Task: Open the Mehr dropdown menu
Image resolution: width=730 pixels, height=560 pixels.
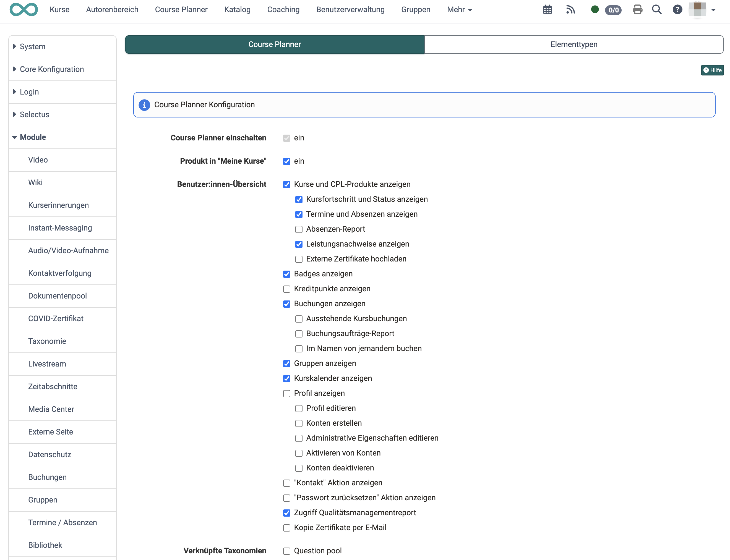Action: [x=459, y=10]
